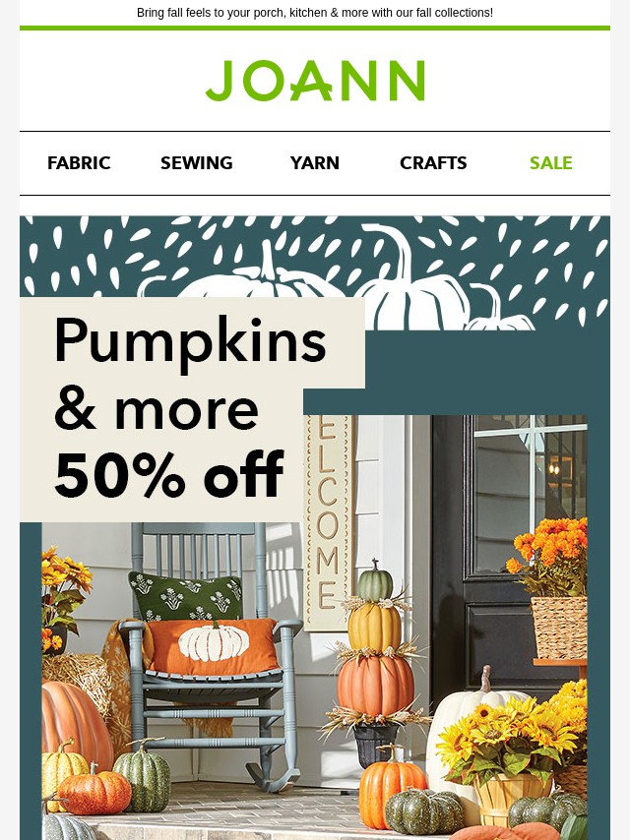Click the Pumpkins & more headline

point(190,375)
